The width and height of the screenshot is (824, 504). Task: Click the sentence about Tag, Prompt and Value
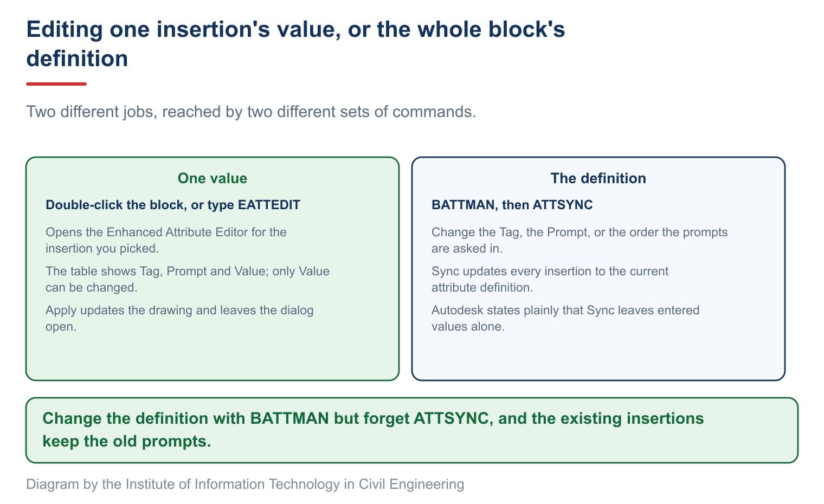pyautogui.click(x=188, y=279)
